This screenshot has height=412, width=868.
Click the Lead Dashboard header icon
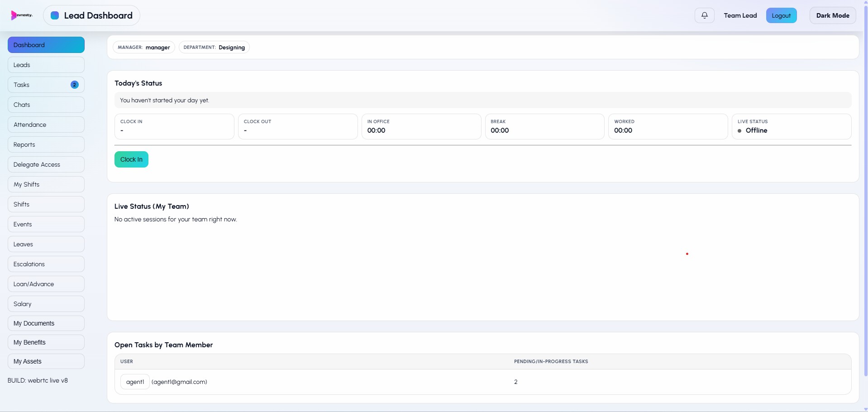tap(55, 15)
